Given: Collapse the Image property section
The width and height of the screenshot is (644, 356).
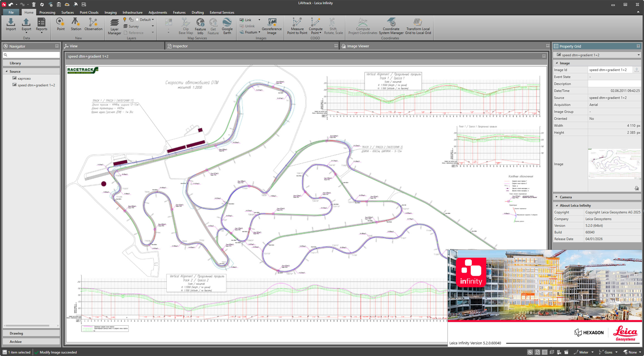Looking at the screenshot, I should coord(557,63).
